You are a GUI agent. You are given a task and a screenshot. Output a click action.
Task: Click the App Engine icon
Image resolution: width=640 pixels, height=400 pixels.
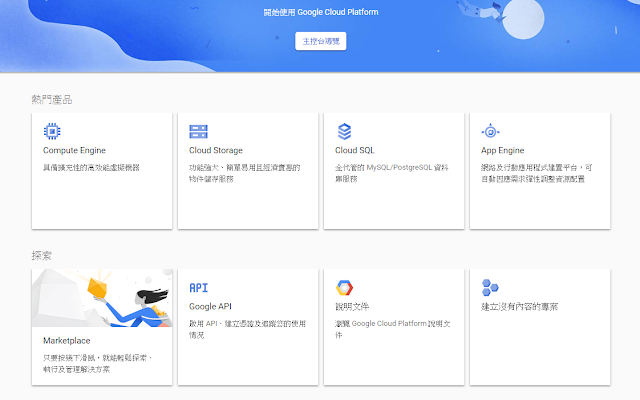pos(490,131)
